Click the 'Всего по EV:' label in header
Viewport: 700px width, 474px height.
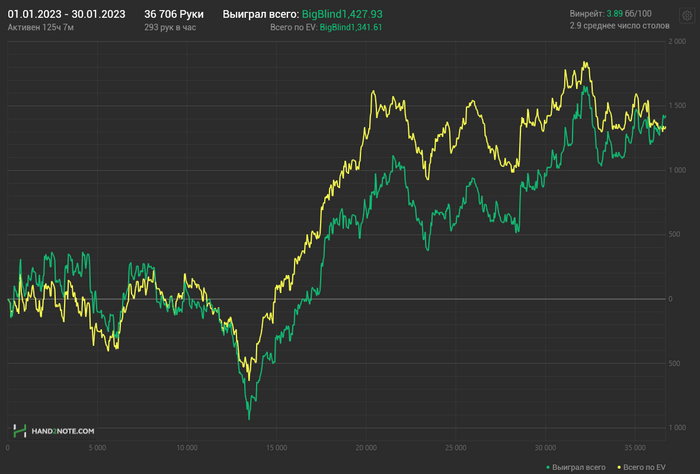[293, 27]
